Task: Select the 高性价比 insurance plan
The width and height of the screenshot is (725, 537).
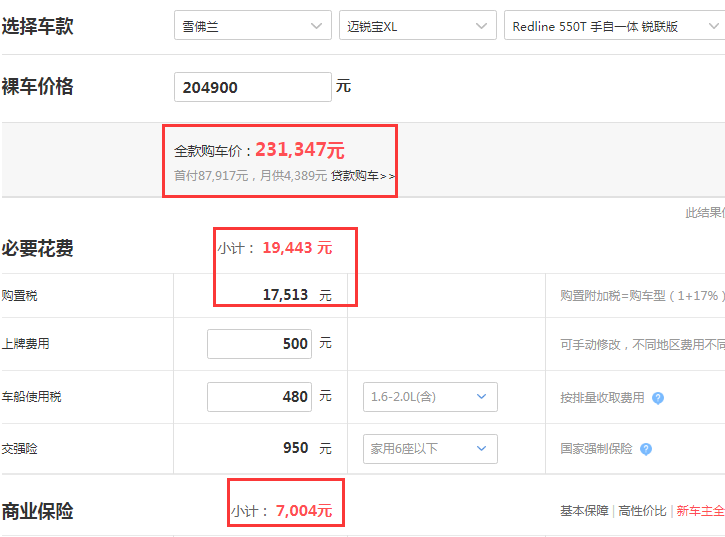Action: click(x=642, y=511)
